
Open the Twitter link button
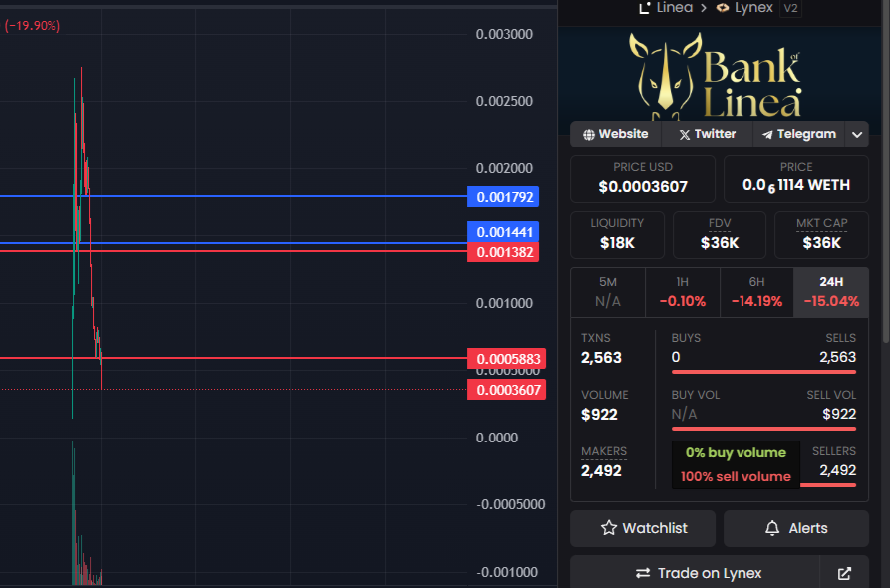click(x=708, y=134)
